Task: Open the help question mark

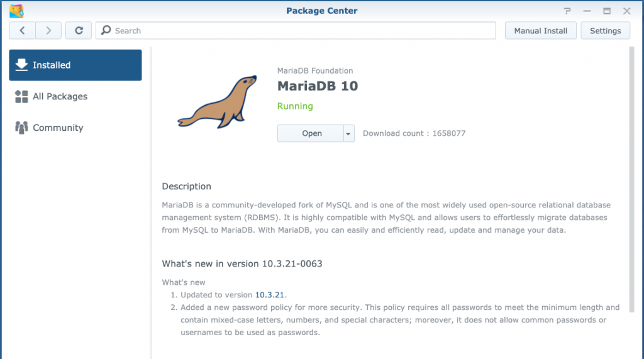Action: (x=567, y=11)
